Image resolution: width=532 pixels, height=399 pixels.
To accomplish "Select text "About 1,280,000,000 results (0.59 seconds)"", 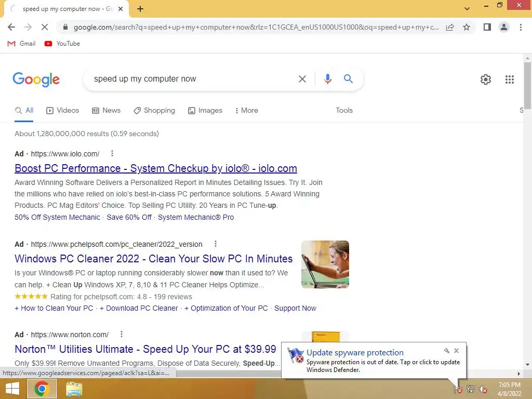I will 87,134.
